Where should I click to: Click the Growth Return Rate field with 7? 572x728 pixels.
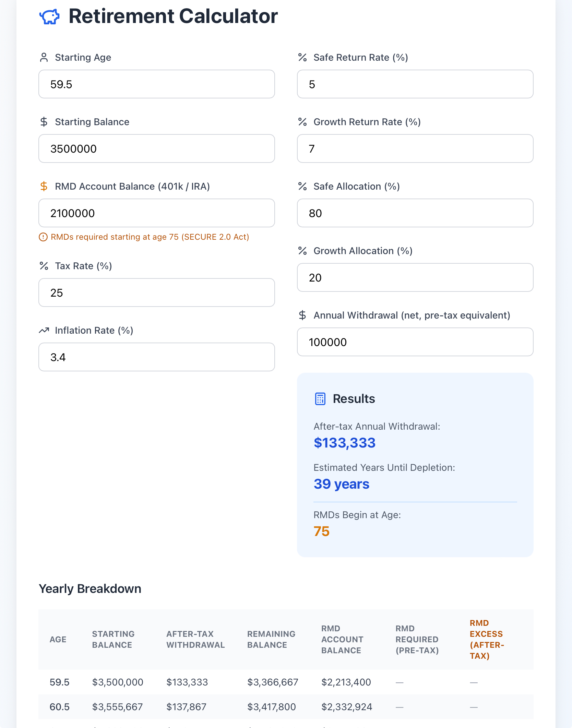pos(415,148)
